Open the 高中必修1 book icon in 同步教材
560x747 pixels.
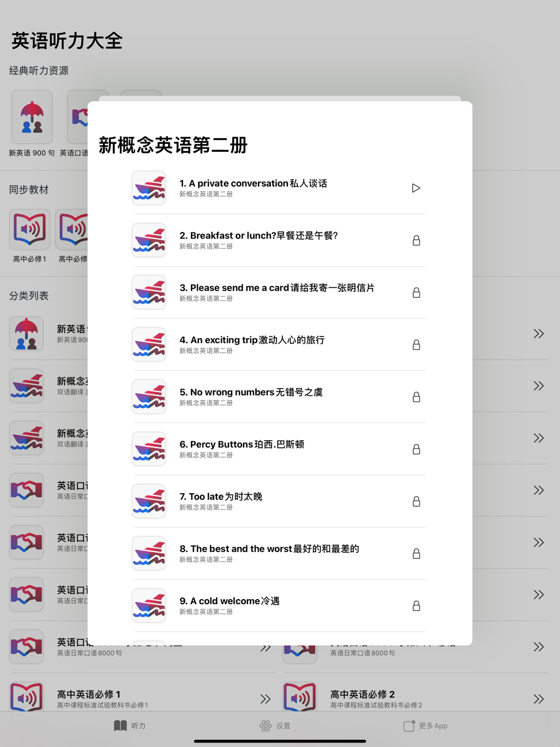point(30,230)
